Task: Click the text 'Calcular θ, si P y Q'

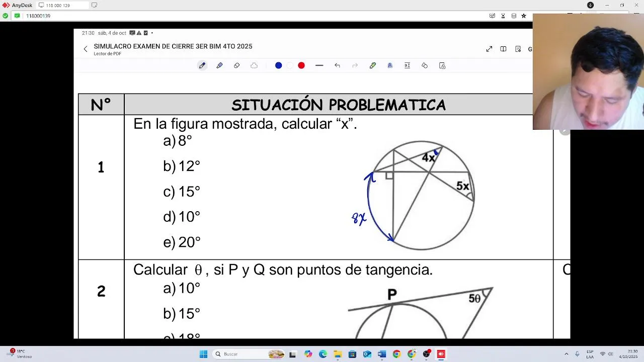Action: (x=199, y=270)
